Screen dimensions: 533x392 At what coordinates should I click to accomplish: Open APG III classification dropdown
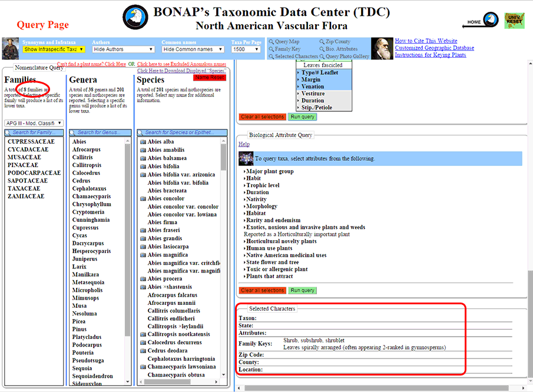point(34,123)
